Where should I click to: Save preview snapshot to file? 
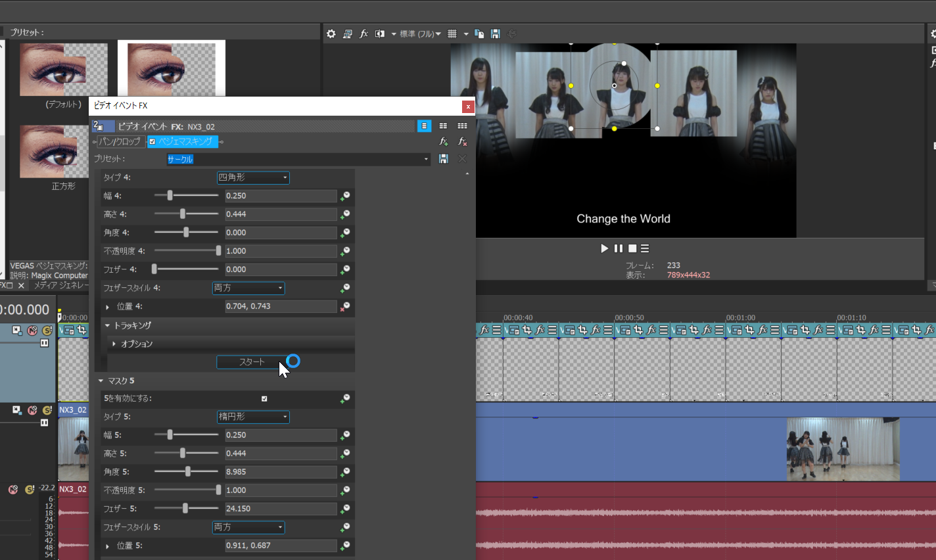(x=496, y=34)
